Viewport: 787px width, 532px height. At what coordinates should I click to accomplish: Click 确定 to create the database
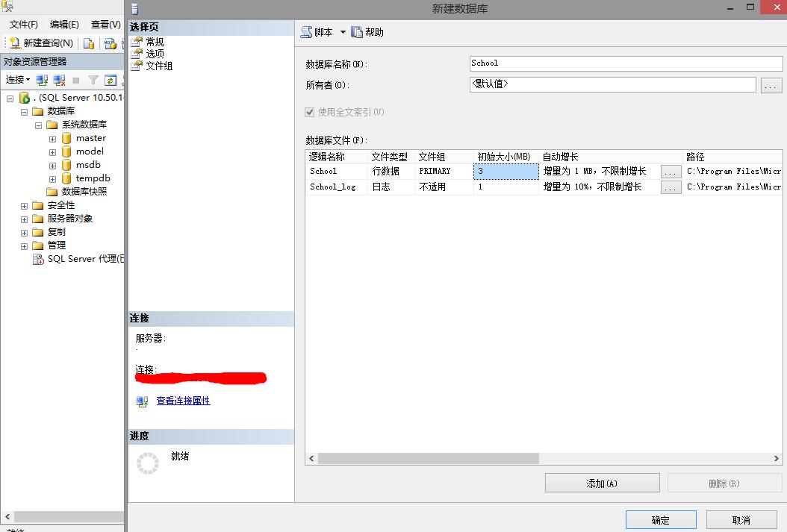click(660, 519)
